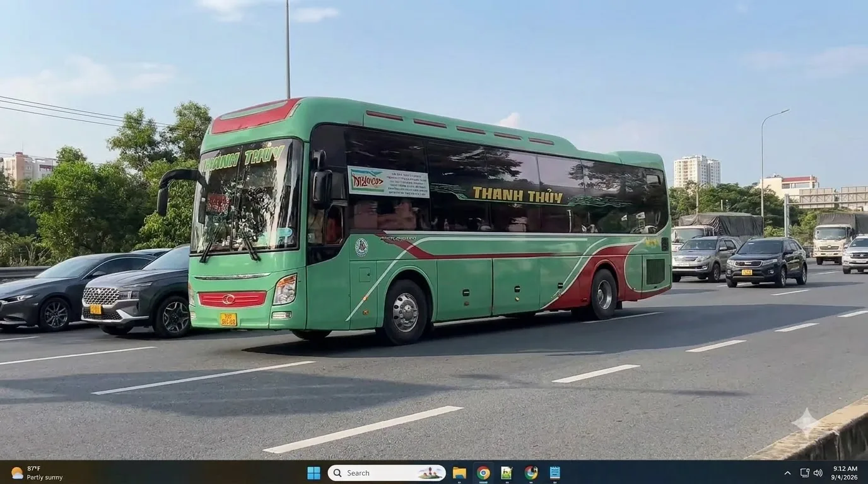Open the Windows Start menu

tap(314, 473)
